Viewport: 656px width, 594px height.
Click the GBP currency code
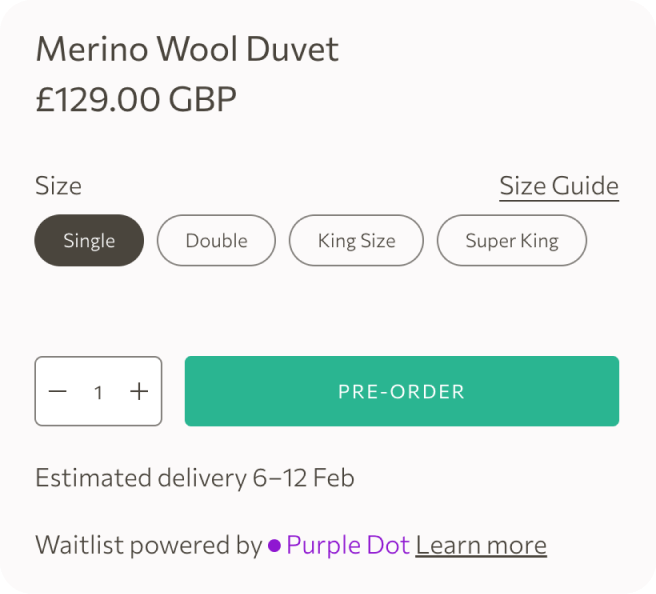tap(203, 99)
